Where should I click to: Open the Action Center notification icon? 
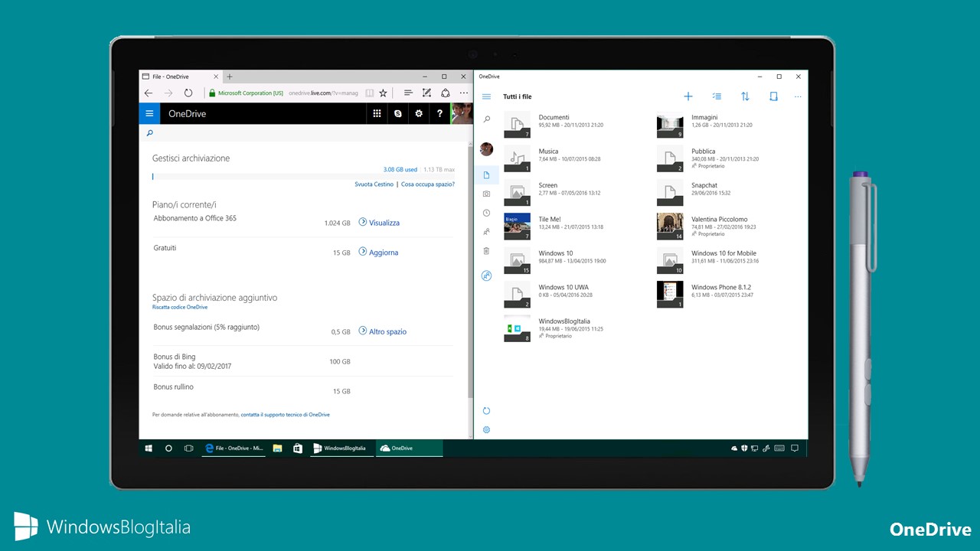click(x=795, y=448)
